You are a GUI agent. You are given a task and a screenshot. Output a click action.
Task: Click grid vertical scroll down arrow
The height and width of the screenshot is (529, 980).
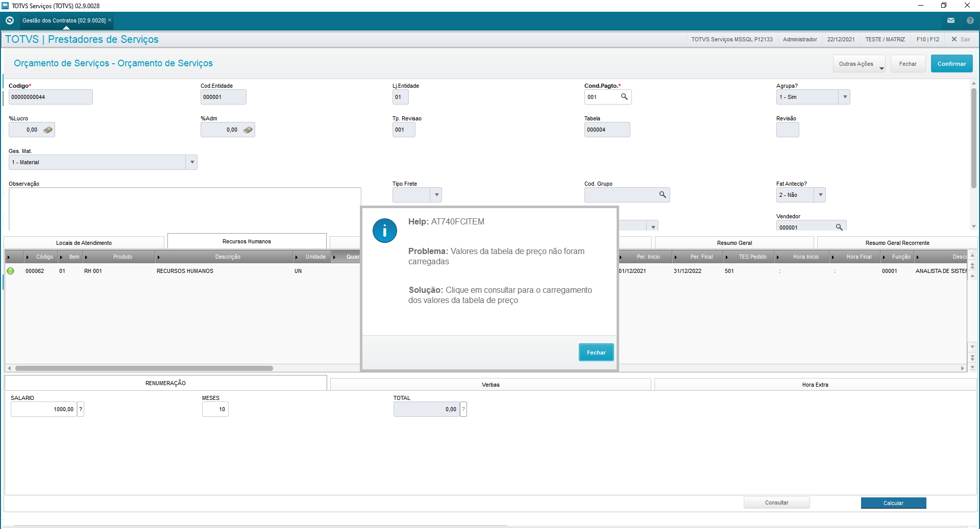point(972,347)
